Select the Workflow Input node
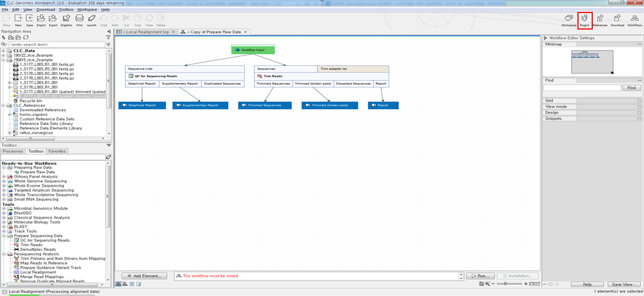Viewport: 644px width, 296px height. tap(253, 50)
